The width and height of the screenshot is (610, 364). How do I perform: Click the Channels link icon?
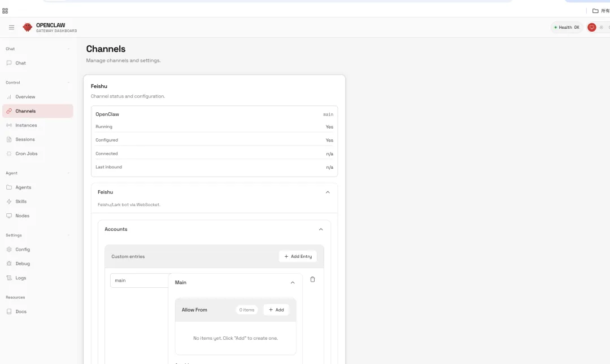pyautogui.click(x=9, y=111)
